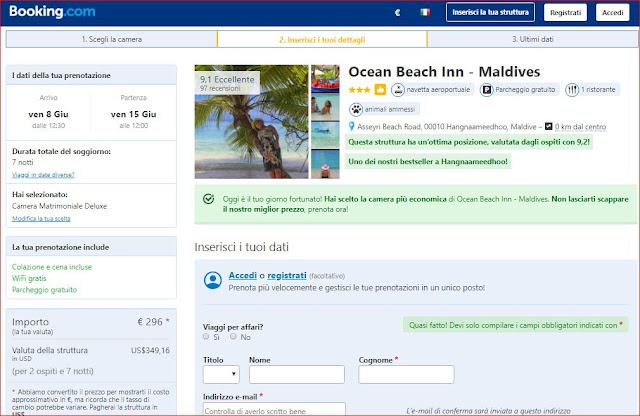The height and width of the screenshot is (416, 640).
Task: Click the ven 15 Giu departure date
Action: pos(133,114)
